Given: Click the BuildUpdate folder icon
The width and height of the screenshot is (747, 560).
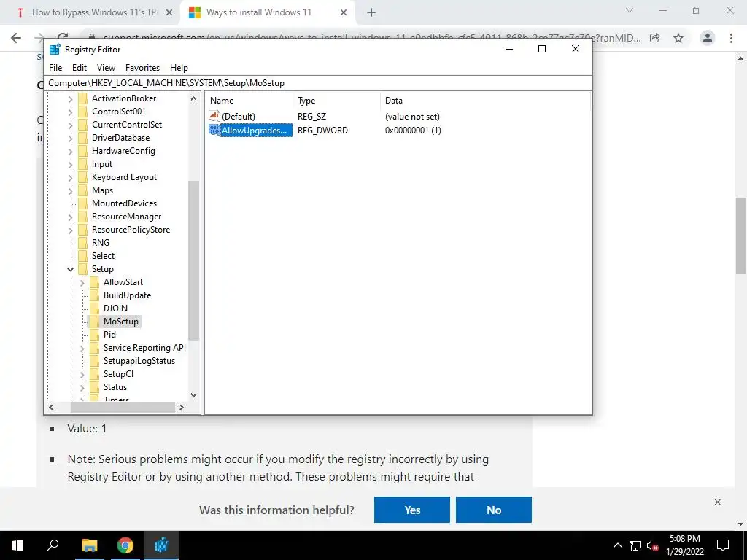Looking at the screenshot, I should point(95,295).
